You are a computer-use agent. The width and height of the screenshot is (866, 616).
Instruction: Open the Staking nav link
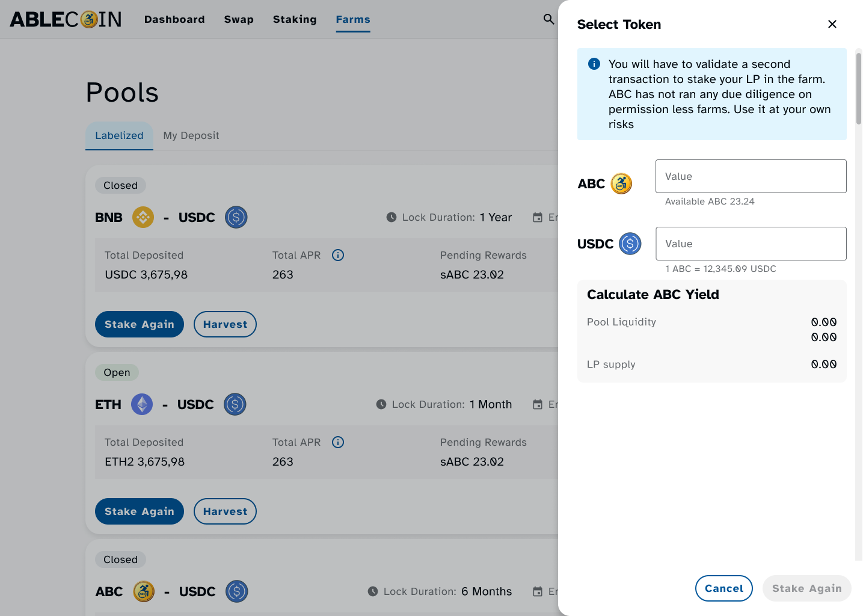point(295,19)
